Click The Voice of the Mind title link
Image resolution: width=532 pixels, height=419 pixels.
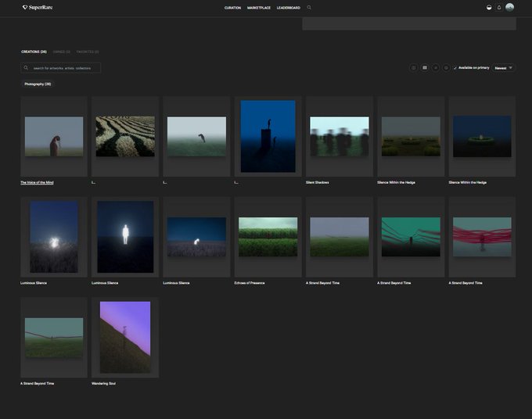point(37,182)
